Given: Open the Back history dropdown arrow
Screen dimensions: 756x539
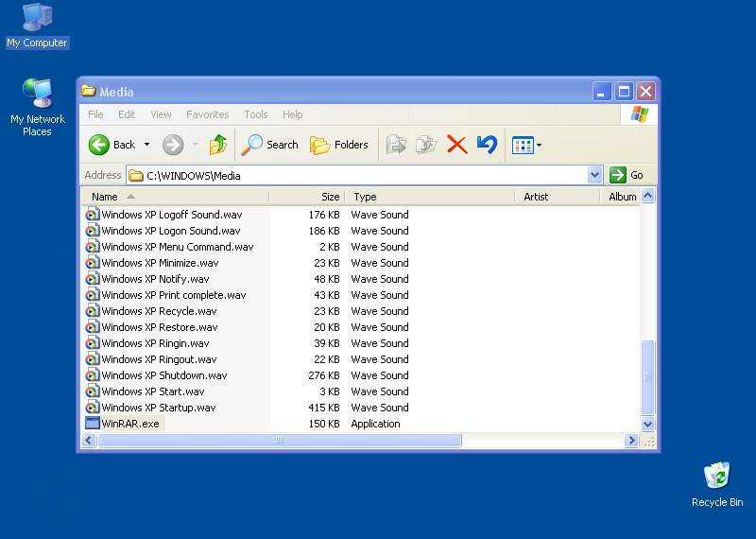Looking at the screenshot, I should [147, 145].
